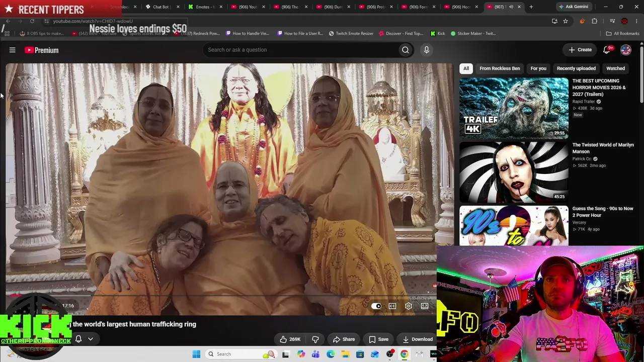Viewport: 644px width, 362px height.
Task: Click the search magnifier button
Action: coord(406,50)
